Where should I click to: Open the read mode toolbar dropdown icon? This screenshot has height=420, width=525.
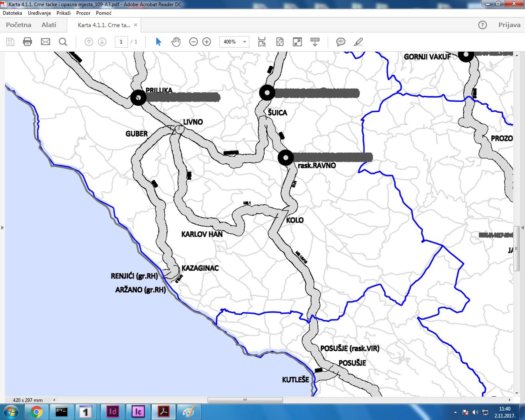click(x=315, y=42)
